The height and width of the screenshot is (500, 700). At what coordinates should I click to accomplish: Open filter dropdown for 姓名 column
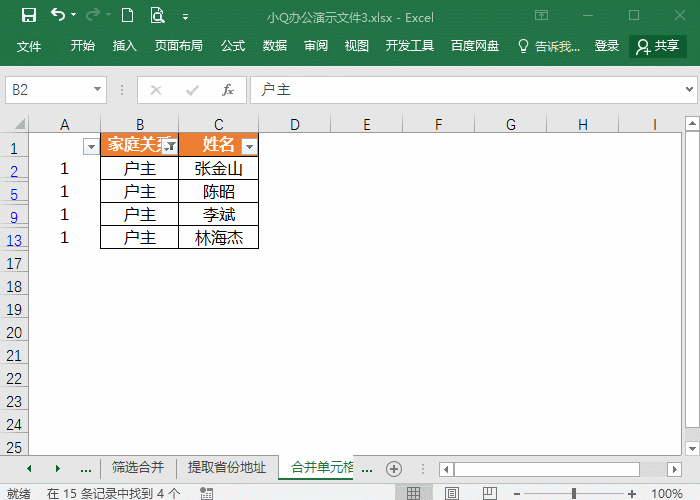coord(250,146)
